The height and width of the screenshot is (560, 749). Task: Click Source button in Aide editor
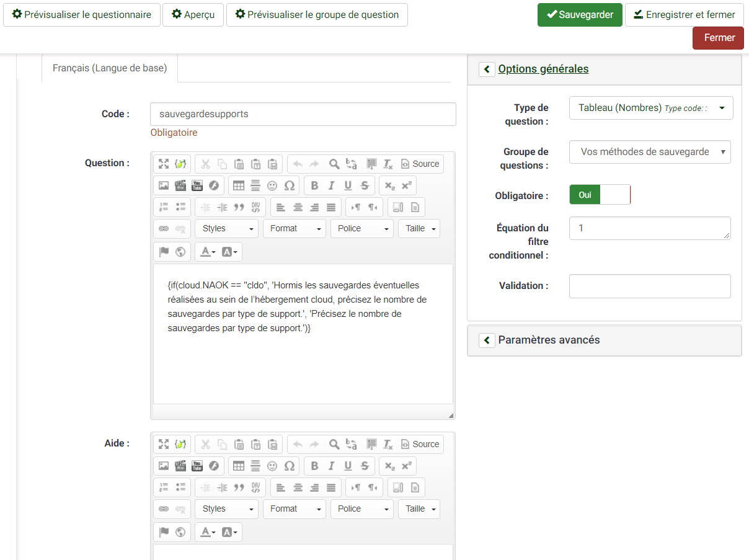pos(420,444)
